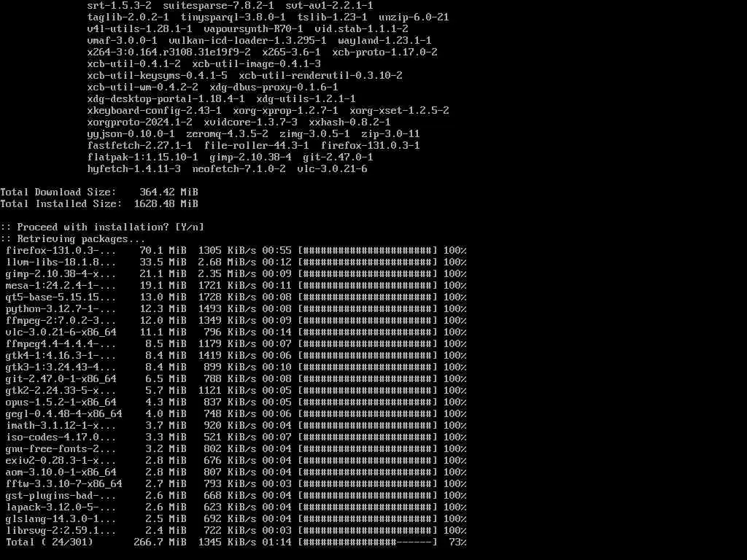Click the gimp-2.10.38-4 package name
Viewport: 747px width, 560px height.
point(61,274)
